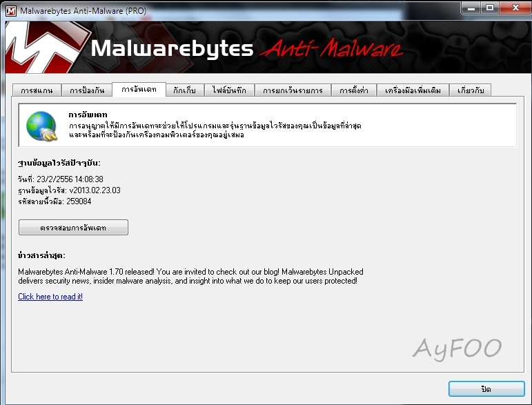The height and width of the screenshot is (405, 532).
Task: Click the globe with plug update icon
Action: pyautogui.click(x=41, y=126)
